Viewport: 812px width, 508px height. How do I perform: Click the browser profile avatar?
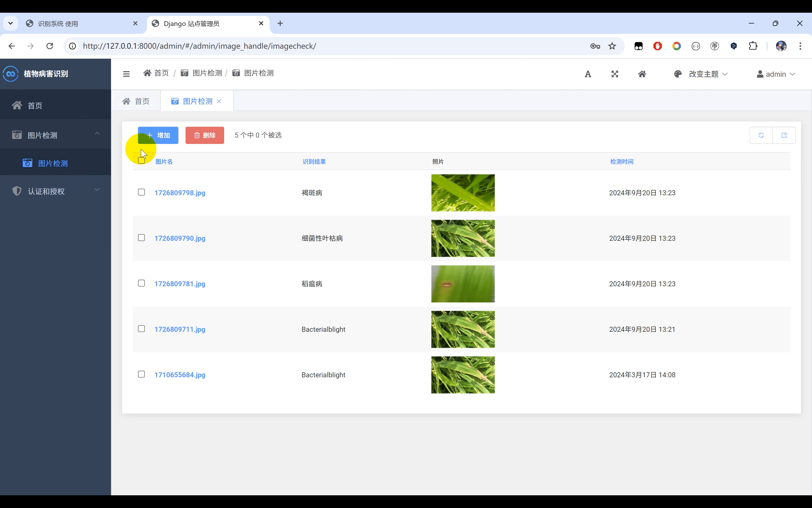781,46
